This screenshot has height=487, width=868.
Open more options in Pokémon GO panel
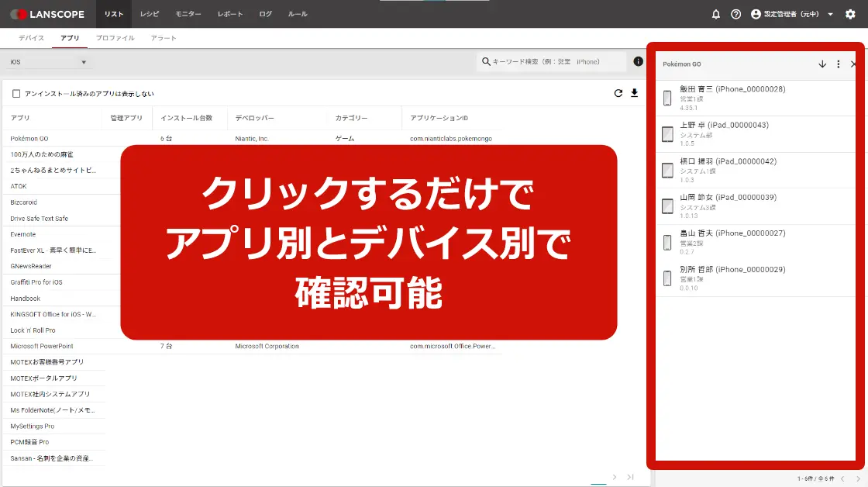[838, 64]
